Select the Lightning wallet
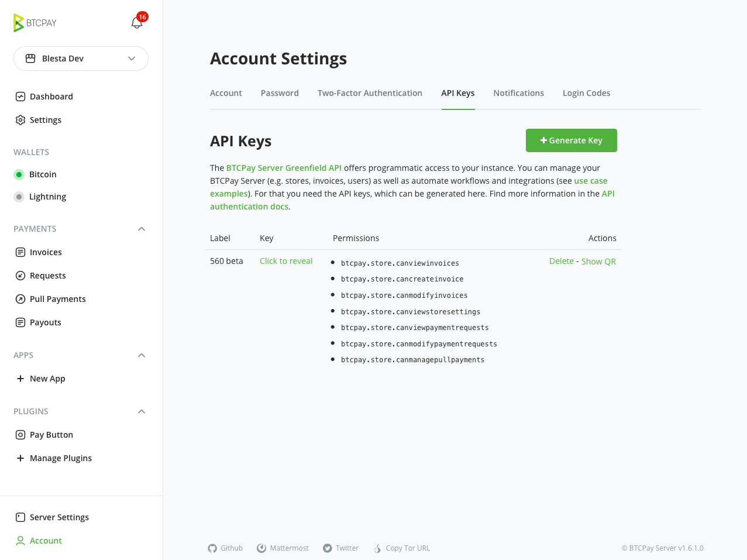This screenshot has height=560, width=747. (x=47, y=197)
